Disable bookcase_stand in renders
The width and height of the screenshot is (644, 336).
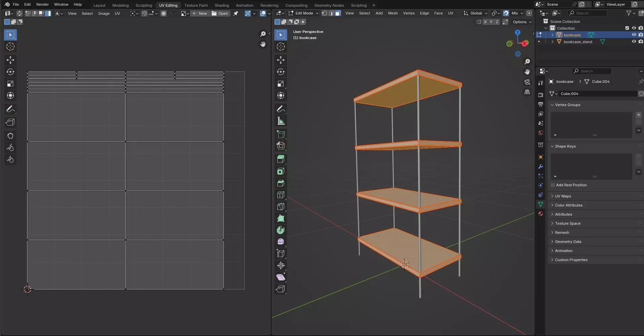[x=641, y=42]
